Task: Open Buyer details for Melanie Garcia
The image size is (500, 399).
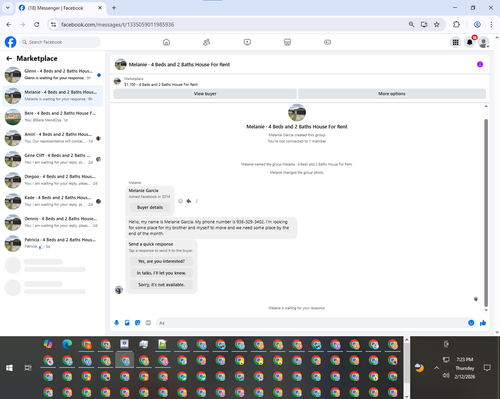Action: pyautogui.click(x=150, y=207)
